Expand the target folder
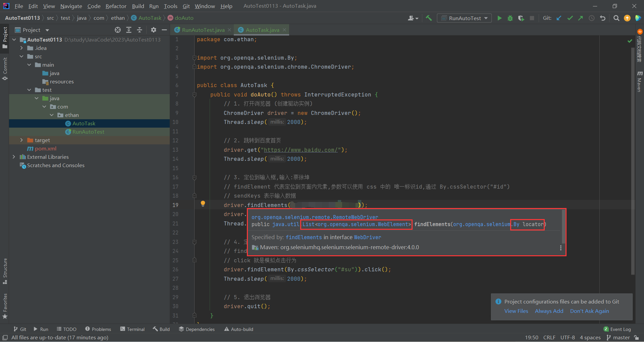This screenshot has height=342, width=644. click(x=21, y=140)
